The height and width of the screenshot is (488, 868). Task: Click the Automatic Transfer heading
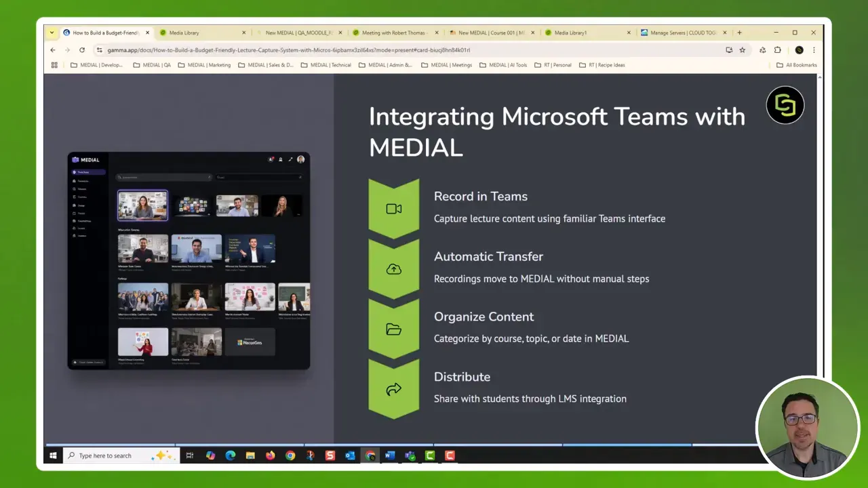coord(488,257)
